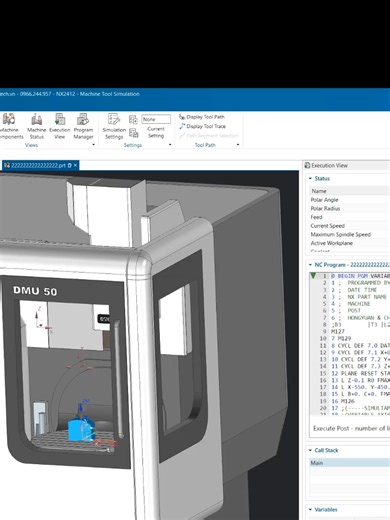
Task: Select line 13 L Z-0.1 R0
Action: 360,380
